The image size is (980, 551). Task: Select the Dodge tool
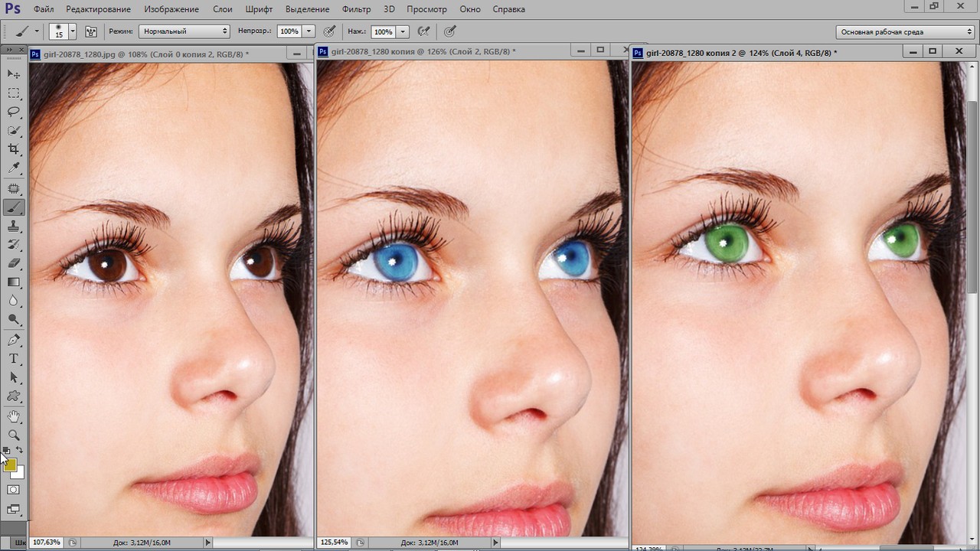coord(14,321)
